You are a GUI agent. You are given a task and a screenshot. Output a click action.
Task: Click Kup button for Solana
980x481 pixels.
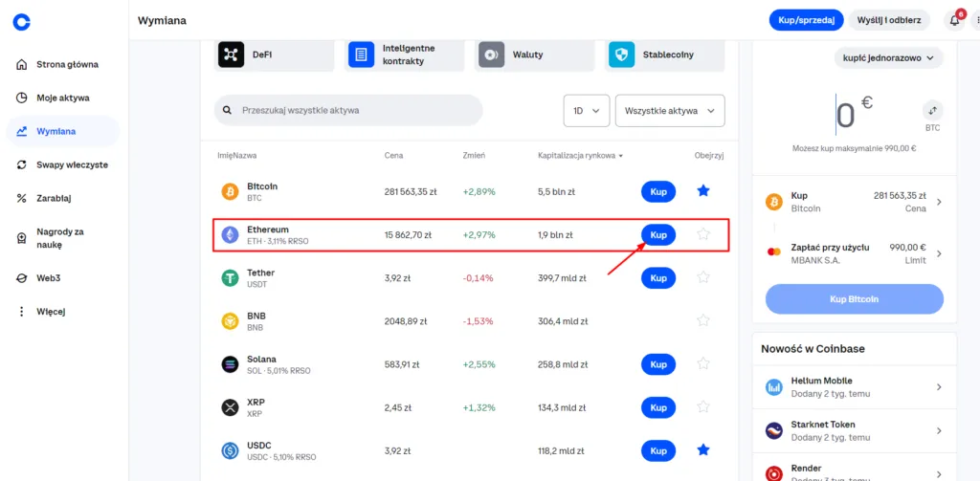pos(658,364)
